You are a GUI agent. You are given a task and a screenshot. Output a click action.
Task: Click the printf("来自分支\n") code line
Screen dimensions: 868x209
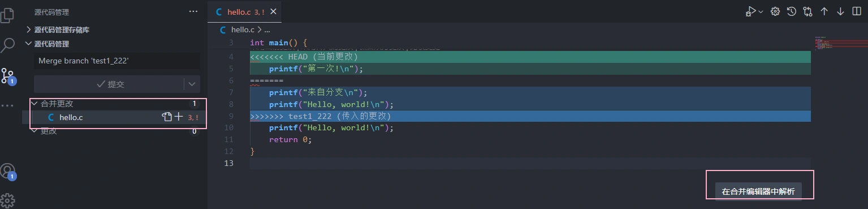pos(318,92)
